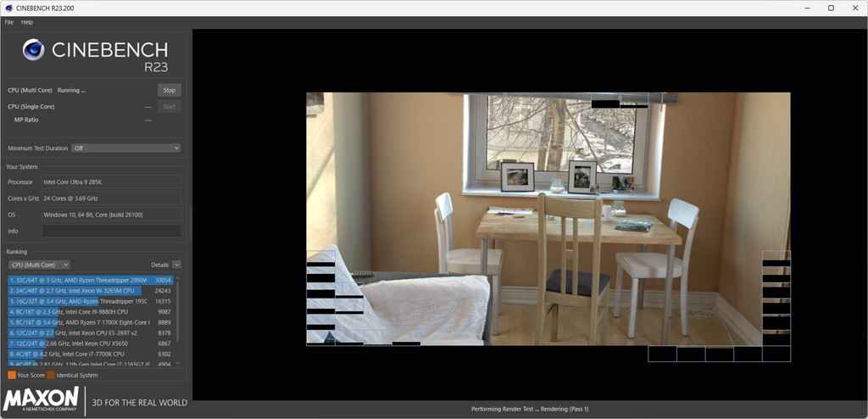Click the Cinebench logo sphere icon
Screen dimensions: 868x419
click(33, 49)
